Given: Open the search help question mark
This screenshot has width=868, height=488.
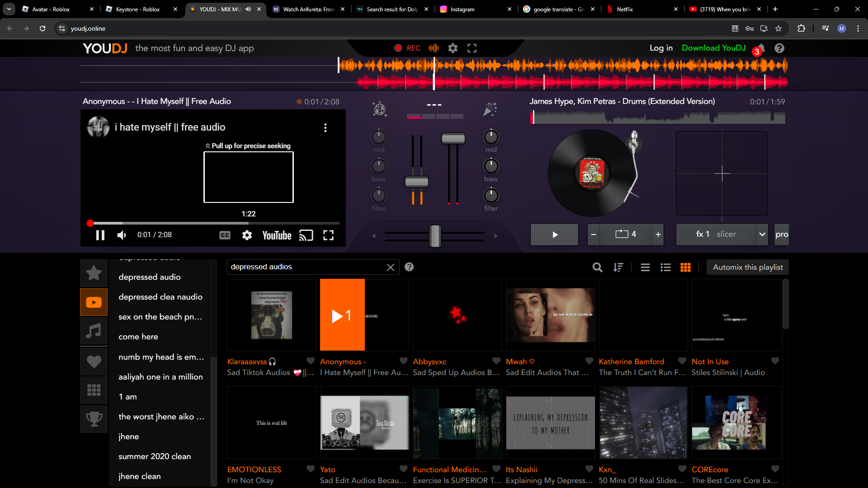Looking at the screenshot, I should (x=409, y=267).
